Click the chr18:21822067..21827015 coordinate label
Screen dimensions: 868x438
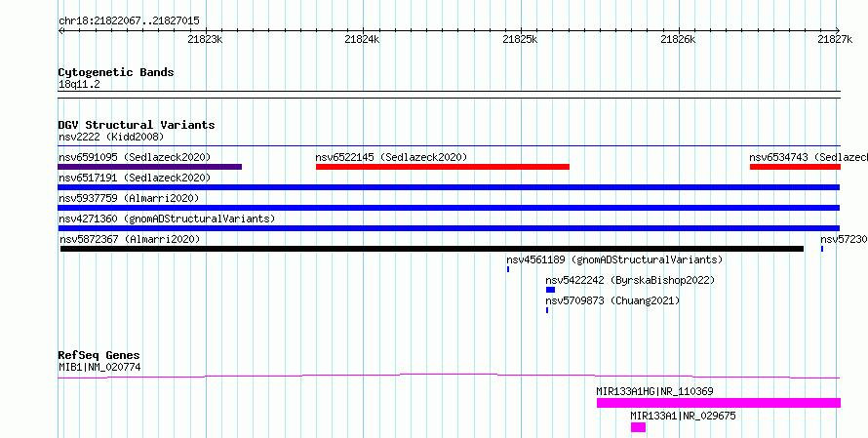129,21
